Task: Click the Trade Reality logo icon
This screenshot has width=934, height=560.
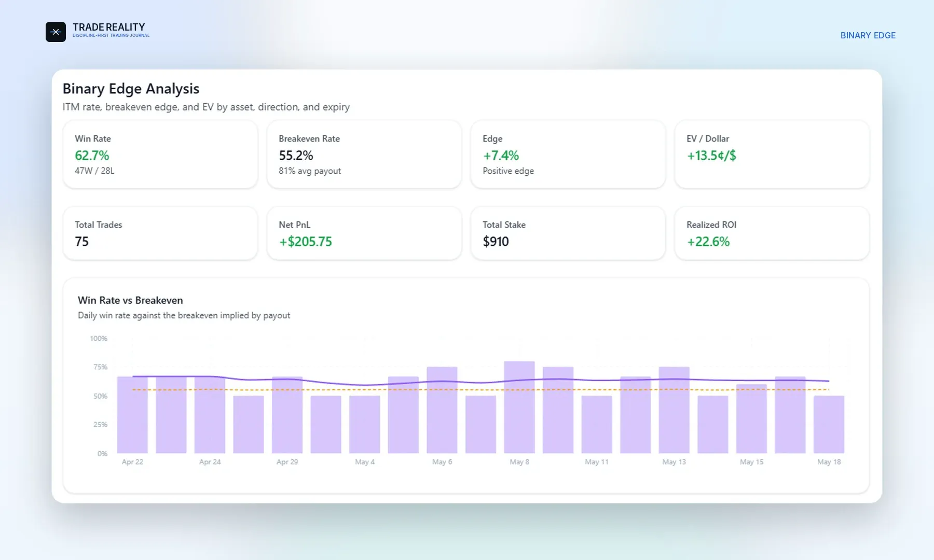Action: (56, 32)
